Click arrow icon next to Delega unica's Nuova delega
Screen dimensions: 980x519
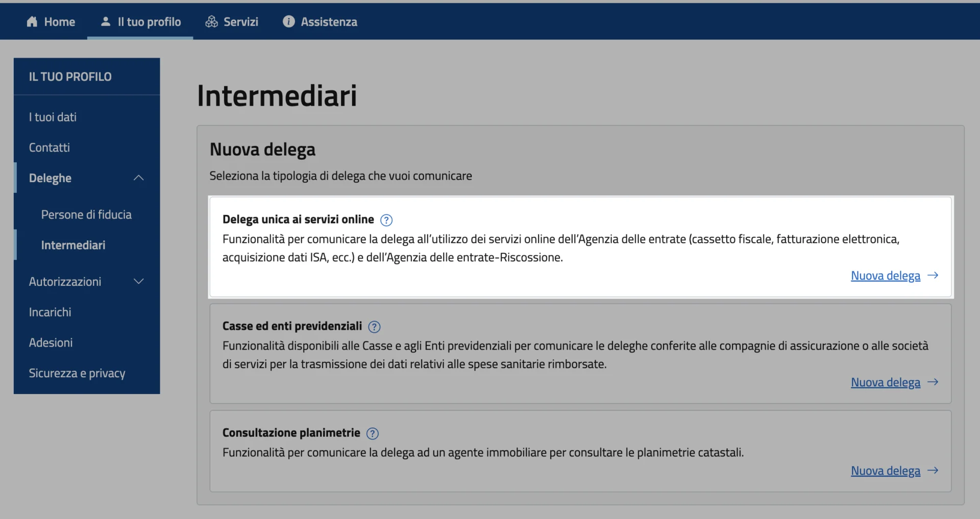point(933,276)
